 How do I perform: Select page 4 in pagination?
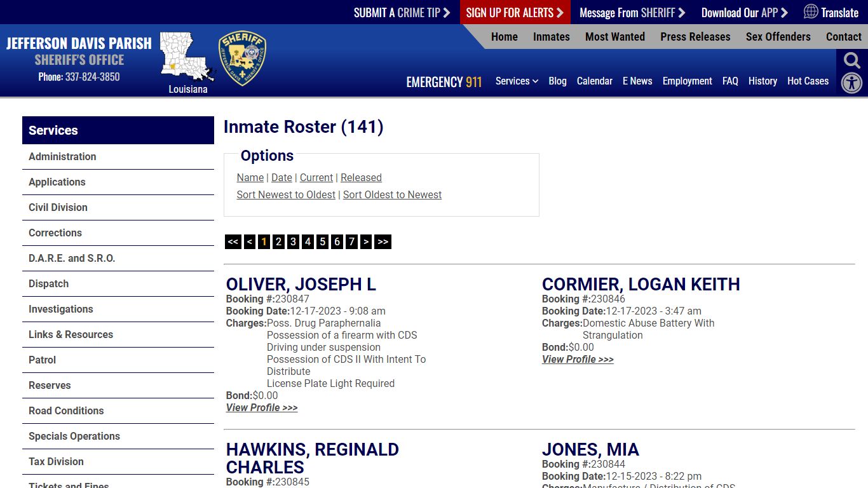coord(308,241)
